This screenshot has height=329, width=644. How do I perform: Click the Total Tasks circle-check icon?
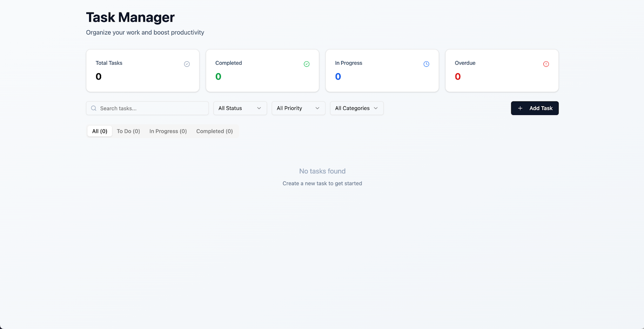click(x=187, y=64)
